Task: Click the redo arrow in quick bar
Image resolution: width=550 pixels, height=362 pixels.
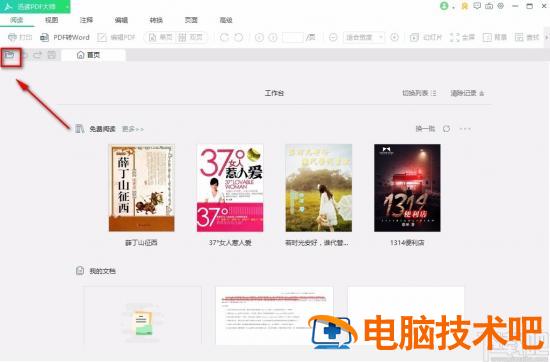Action: tap(38, 55)
